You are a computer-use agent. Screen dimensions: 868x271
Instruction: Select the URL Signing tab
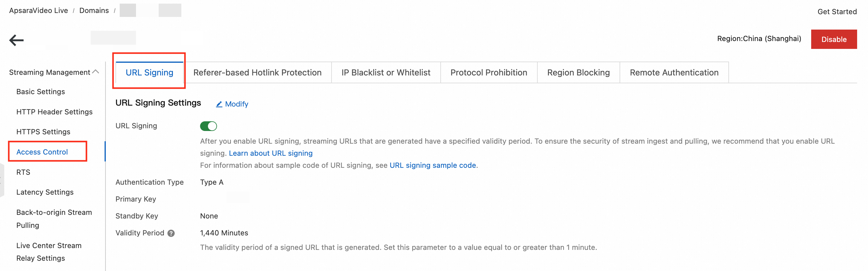pyautogui.click(x=149, y=73)
